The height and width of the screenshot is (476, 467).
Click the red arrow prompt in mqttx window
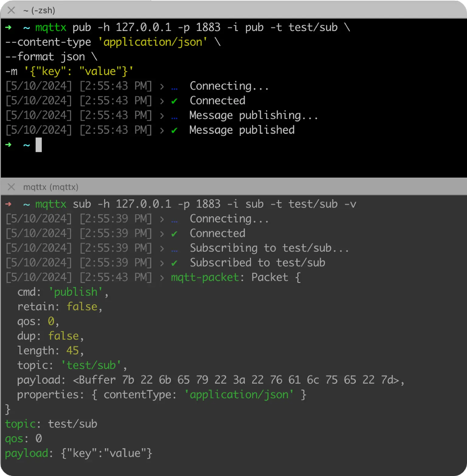[8, 204]
